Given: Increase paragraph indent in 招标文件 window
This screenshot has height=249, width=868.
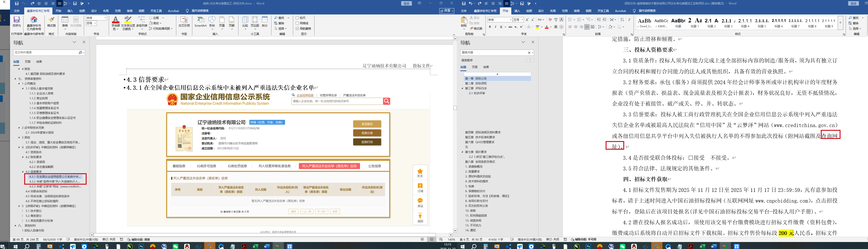Looking at the screenshot, I should pyautogui.click(x=604, y=20).
